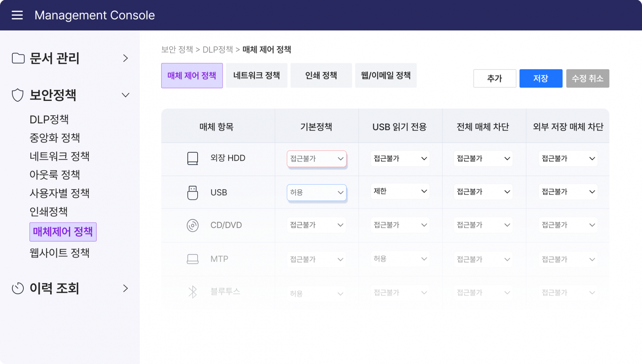Collapse the 보안정책 section chevron

tap(125, 95)
